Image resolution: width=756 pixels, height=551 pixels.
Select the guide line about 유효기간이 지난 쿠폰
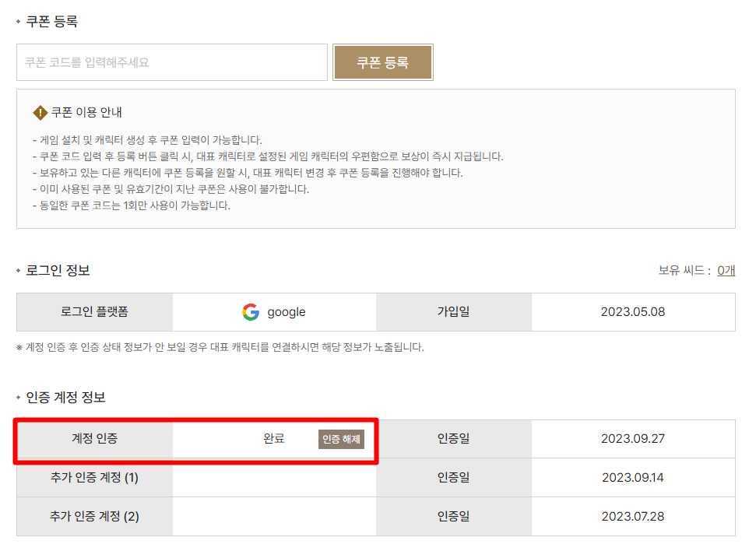tap(171, 189)
